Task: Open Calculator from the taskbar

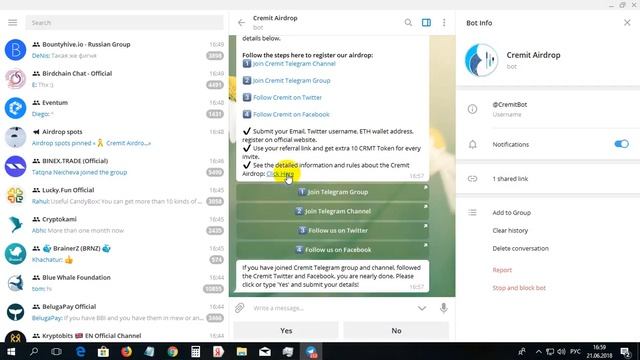Action: 196,352
